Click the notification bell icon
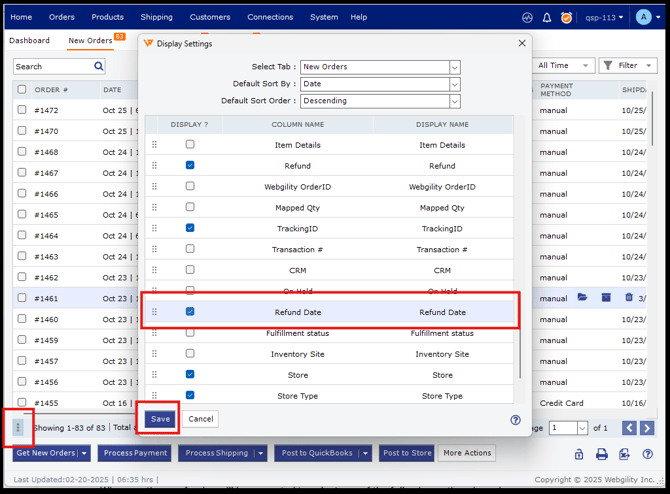The width and height of the screenshot is (670, 494). click(547, 17)
